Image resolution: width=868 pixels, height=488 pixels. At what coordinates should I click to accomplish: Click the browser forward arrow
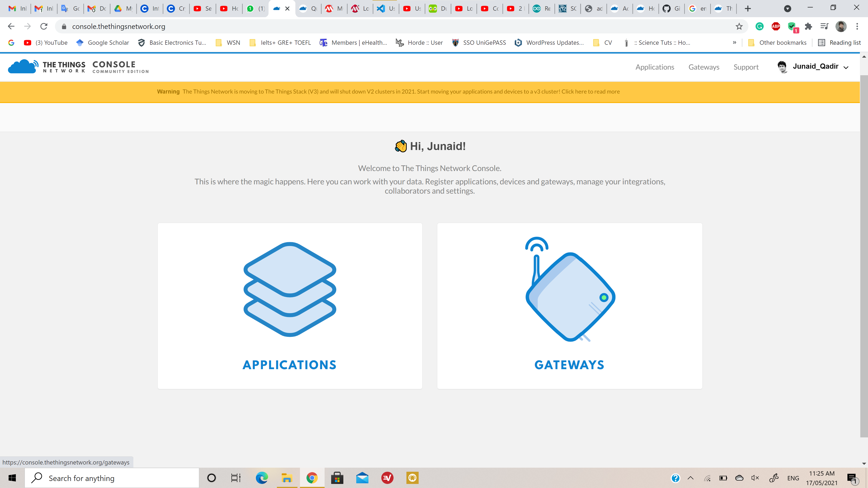[x=28, y=26]
